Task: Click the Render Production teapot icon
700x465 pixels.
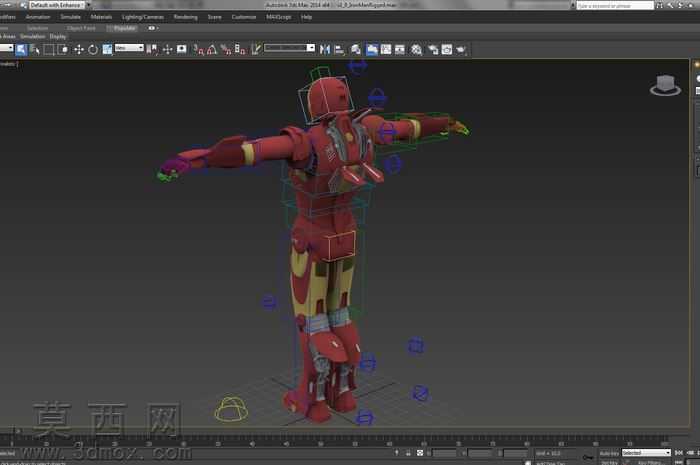Action: coord(461,50)
